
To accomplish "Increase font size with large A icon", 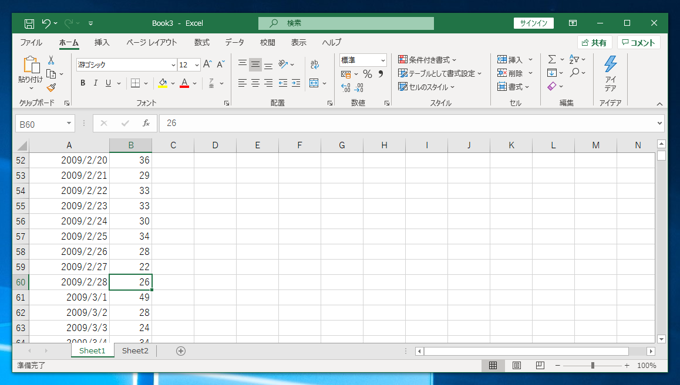I will pyautogui.click(x=207, y=64).
